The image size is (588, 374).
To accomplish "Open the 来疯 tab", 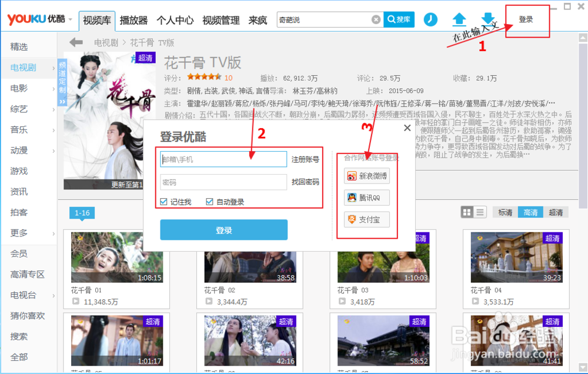I will [x=258, y=20].
